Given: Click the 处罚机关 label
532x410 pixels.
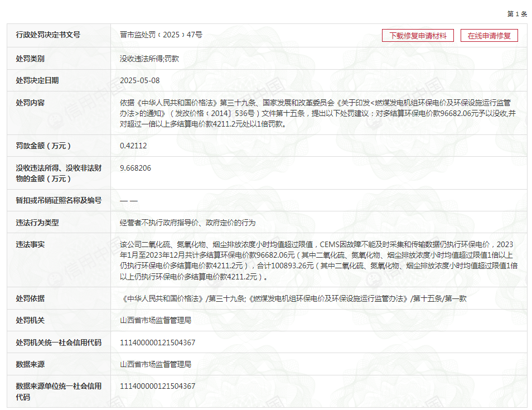Looking at the screenshot, I should click(30, 320).
